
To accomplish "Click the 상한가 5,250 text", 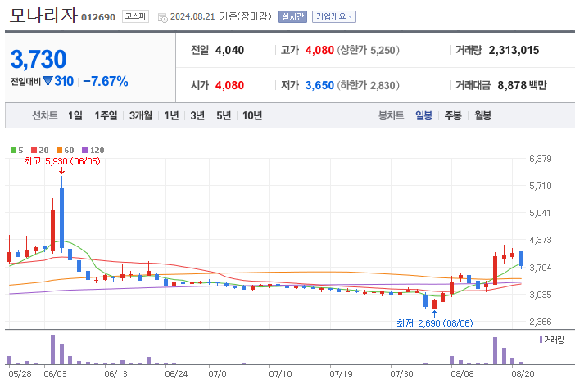I will (x=368, y=50).
